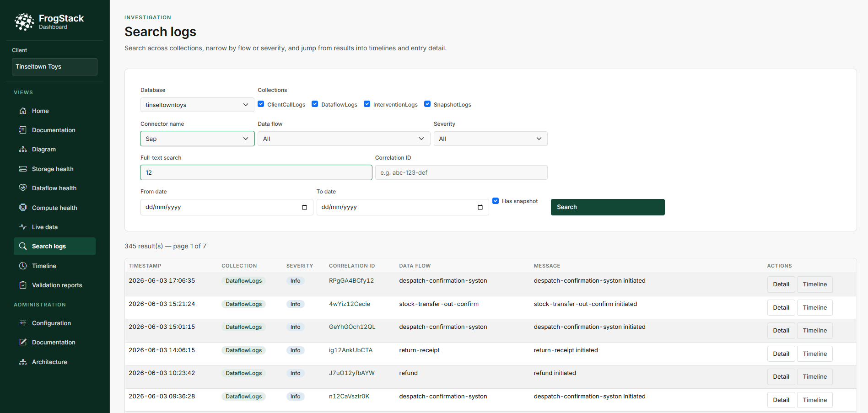This screenshot has width=868, height=413.
Task: Click the Configuration sliders icon
Action: coord(23,323)
